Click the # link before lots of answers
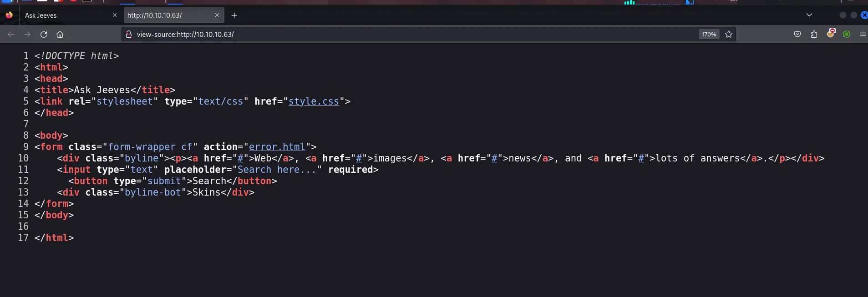 (641, 158)
